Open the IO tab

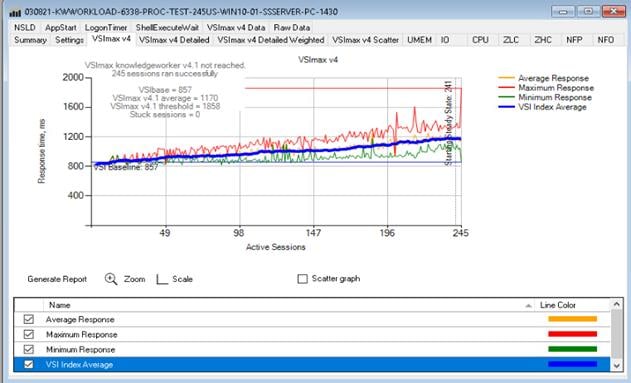[x=445, y=40]
